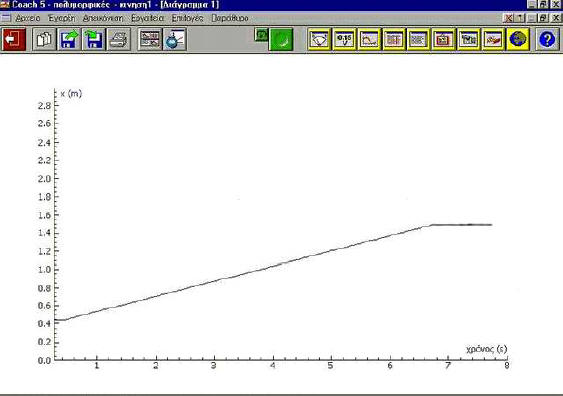Click the globe web page icon

tap(518, 39)
